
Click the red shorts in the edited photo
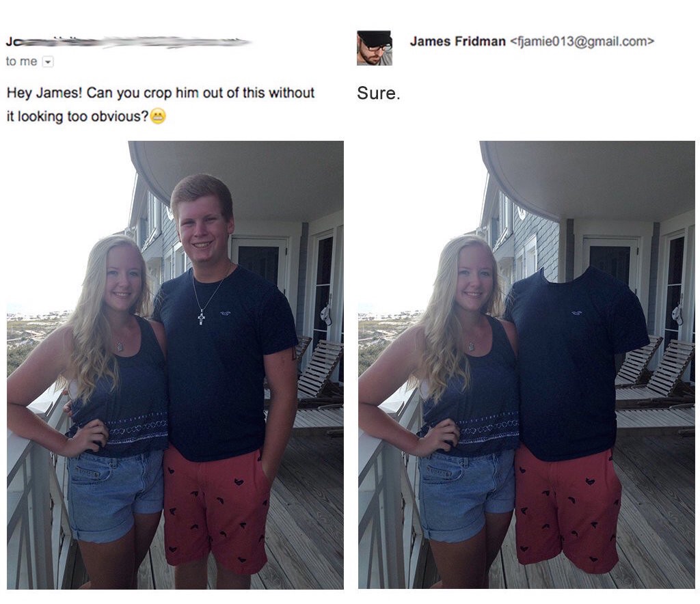pos(567,508)
